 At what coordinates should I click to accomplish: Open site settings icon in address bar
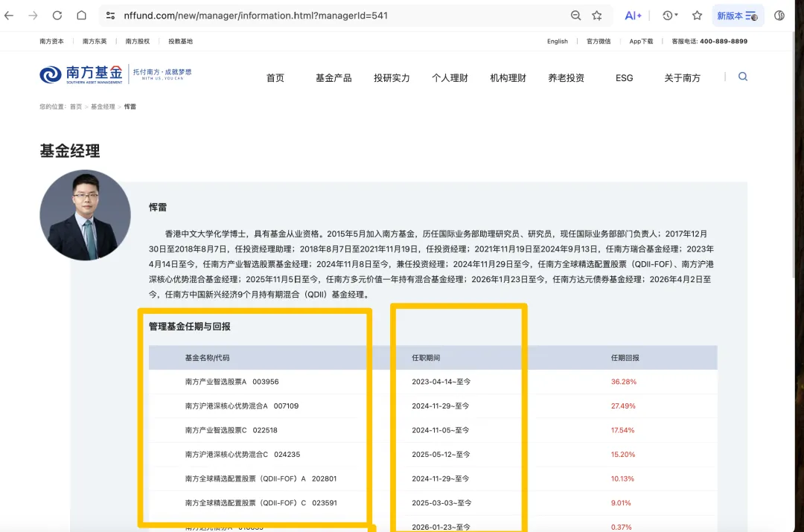click(x=110, y=16)
